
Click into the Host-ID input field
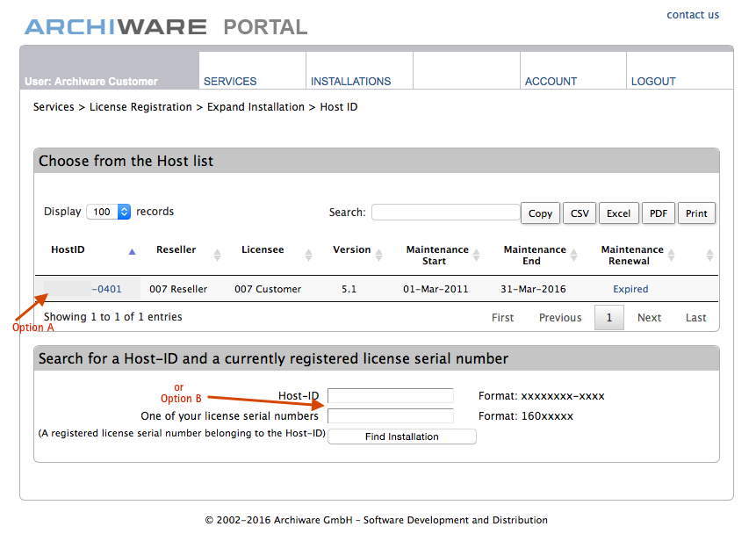[391, 396]
